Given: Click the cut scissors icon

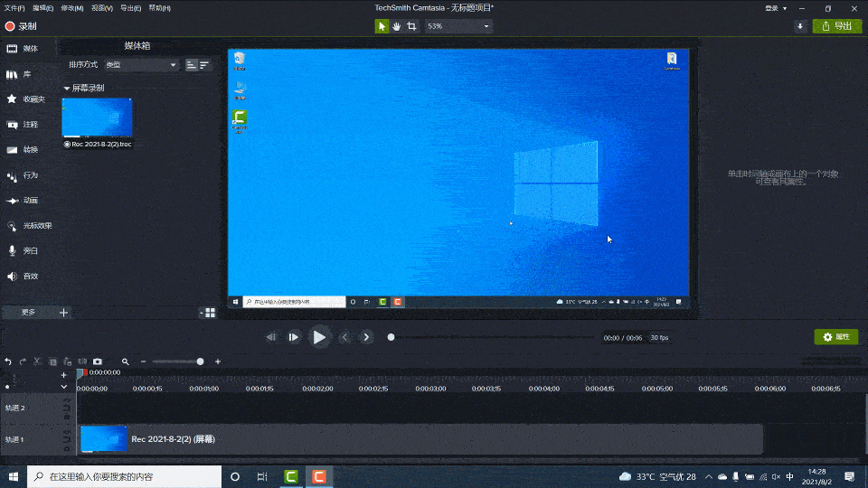Looking at the screenshot, I should [38, 361].
